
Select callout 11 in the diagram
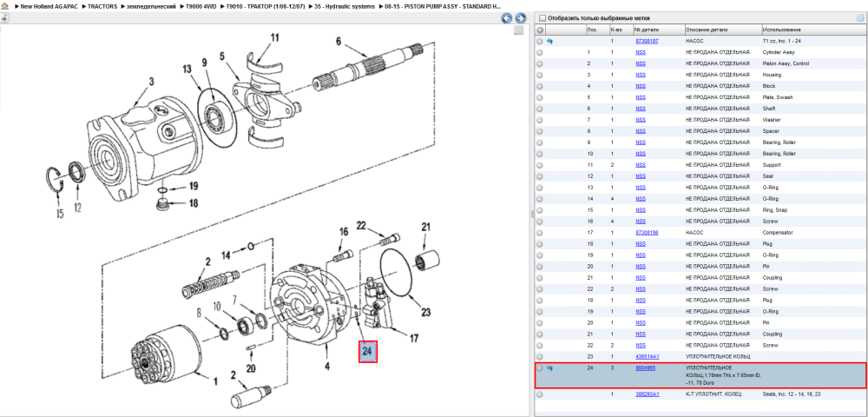pyautogui.click(x=275, y=37)
